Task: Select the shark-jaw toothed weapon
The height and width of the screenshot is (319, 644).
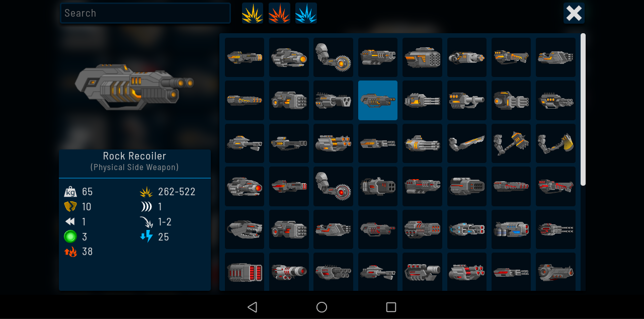Action: pyautogui.click(x=245, y=229)
